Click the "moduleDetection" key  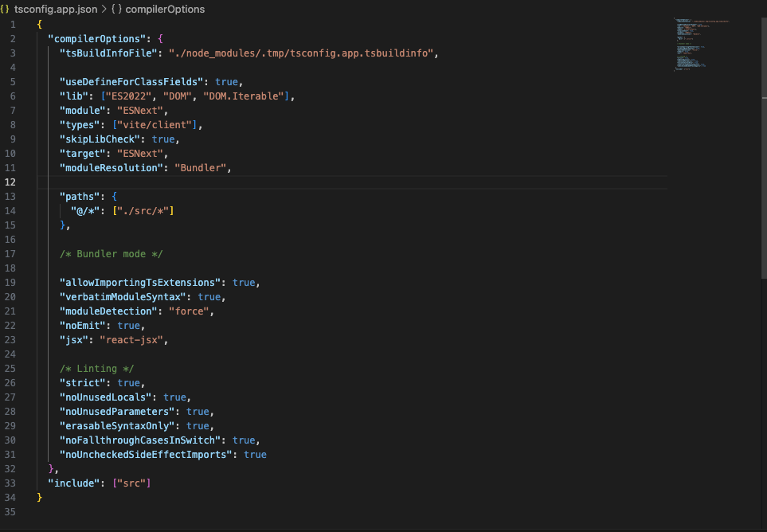pos(108,311)
